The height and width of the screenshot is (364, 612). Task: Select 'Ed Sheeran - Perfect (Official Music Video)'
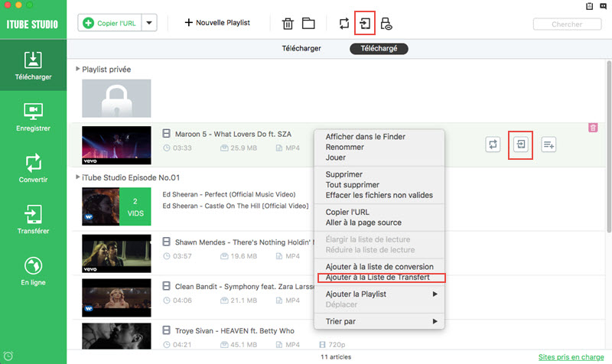229,194
